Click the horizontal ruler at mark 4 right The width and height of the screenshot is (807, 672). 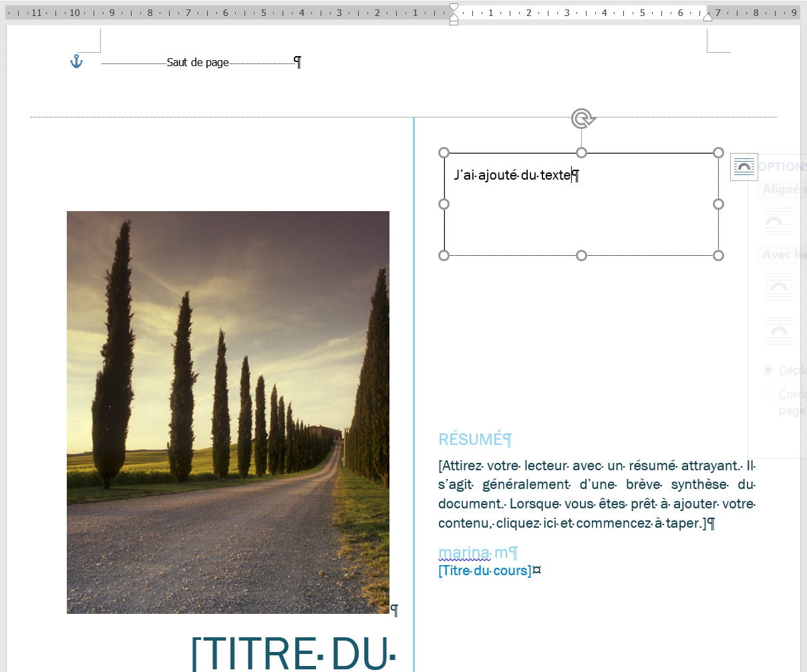tap(605, 13)
